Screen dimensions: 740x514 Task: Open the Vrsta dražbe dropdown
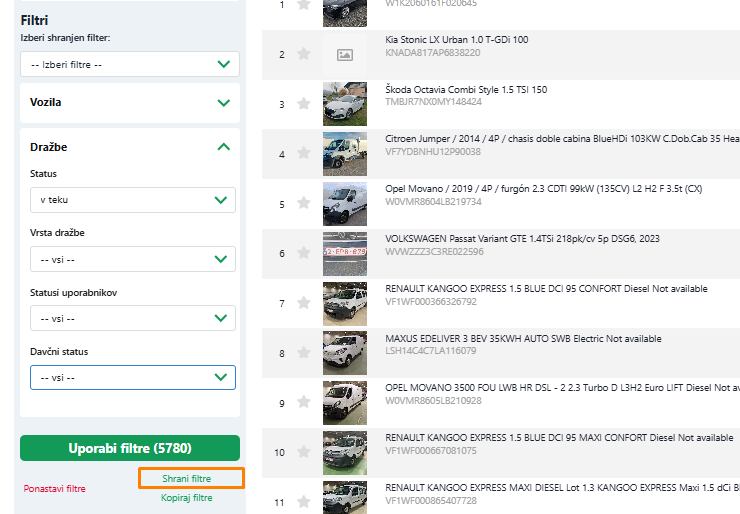pyautogui.click(x=133, y=259)
